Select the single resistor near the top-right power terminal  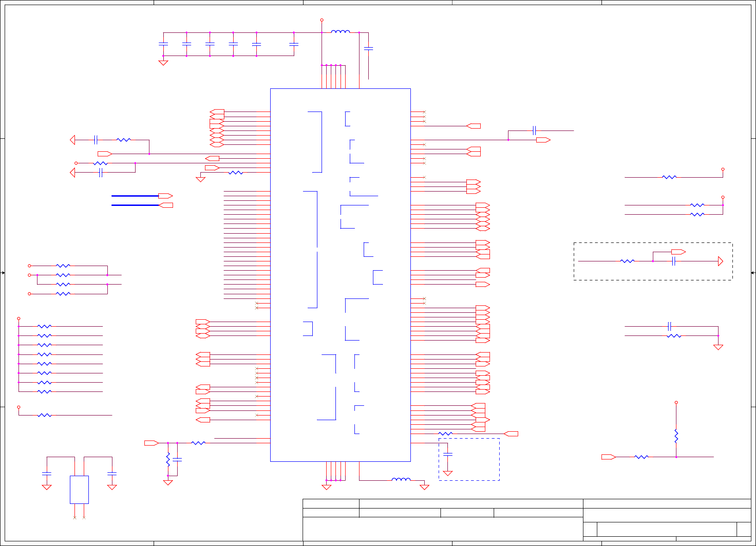(669, 177)
